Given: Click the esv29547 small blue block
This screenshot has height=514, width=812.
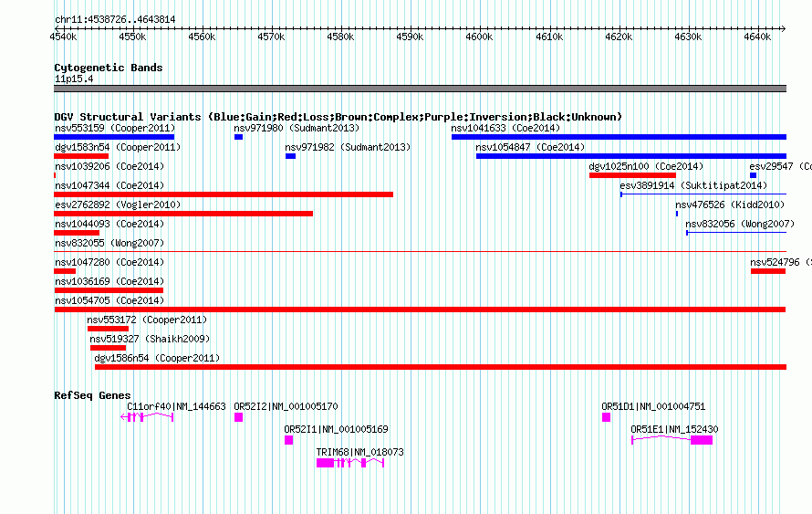Looking at the screenshot, I should (x=753, y=175).
